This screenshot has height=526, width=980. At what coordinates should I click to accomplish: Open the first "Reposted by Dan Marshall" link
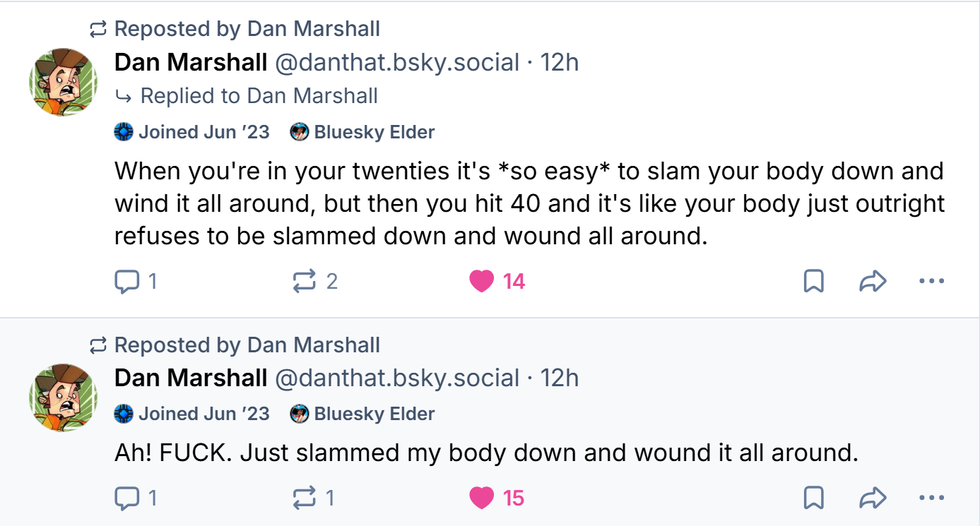[247, 29]
